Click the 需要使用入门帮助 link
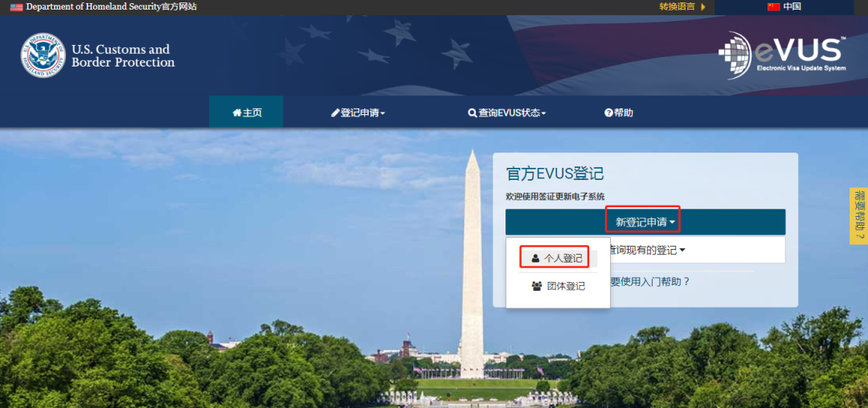 (650, 281)
